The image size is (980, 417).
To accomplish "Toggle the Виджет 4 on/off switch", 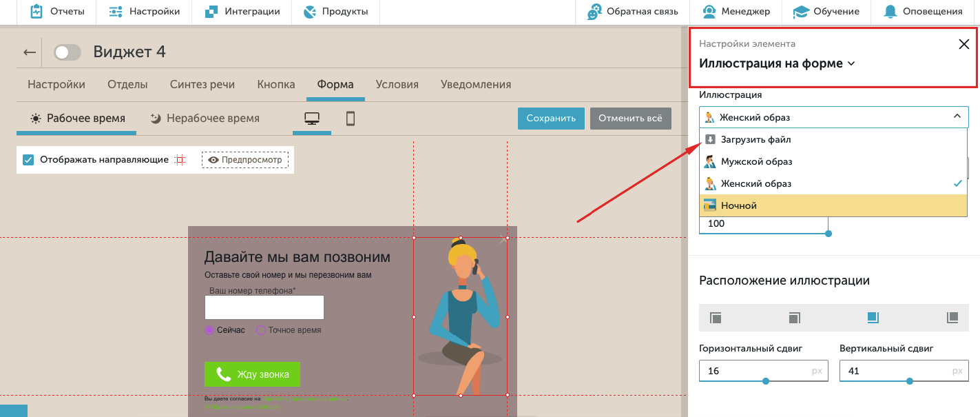I will 67,52.
